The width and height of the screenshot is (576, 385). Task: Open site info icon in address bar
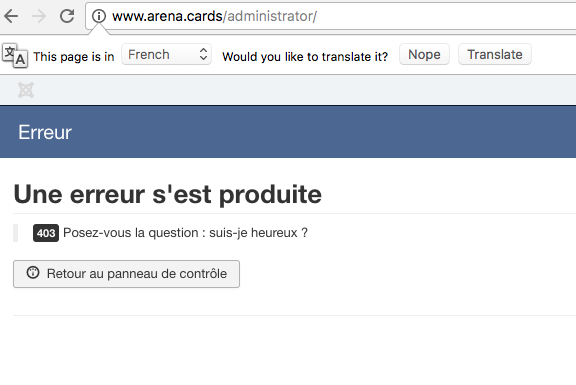99,16
